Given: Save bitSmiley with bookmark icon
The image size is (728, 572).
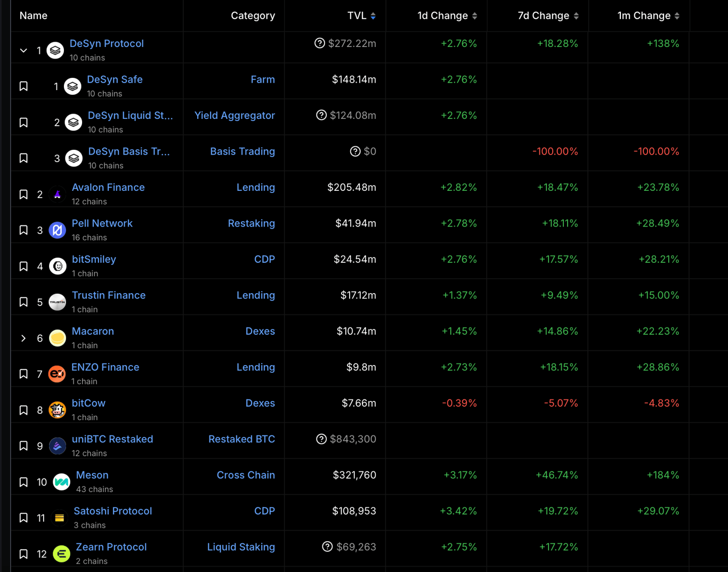Looking at the screenshot, I should pyautogui.click(x=23, y=266).
